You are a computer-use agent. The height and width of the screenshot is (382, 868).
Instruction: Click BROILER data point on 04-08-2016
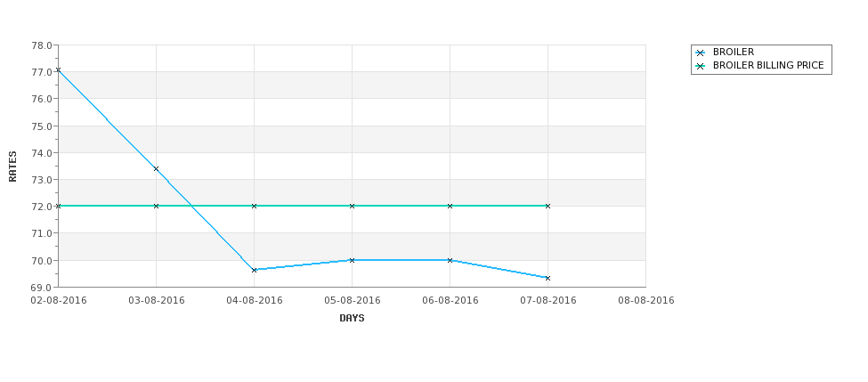[254, 270]
